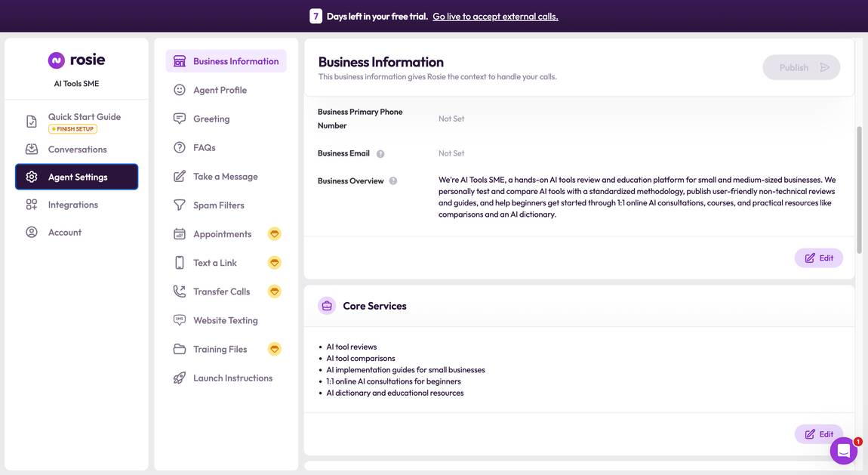Screen dimensions: 868x475
Task: Click the Agent Settings gear icon
Action: [x=32, y=177]
